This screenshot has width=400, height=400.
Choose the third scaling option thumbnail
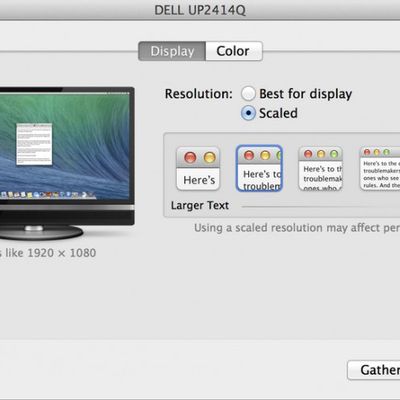point(320,168)
